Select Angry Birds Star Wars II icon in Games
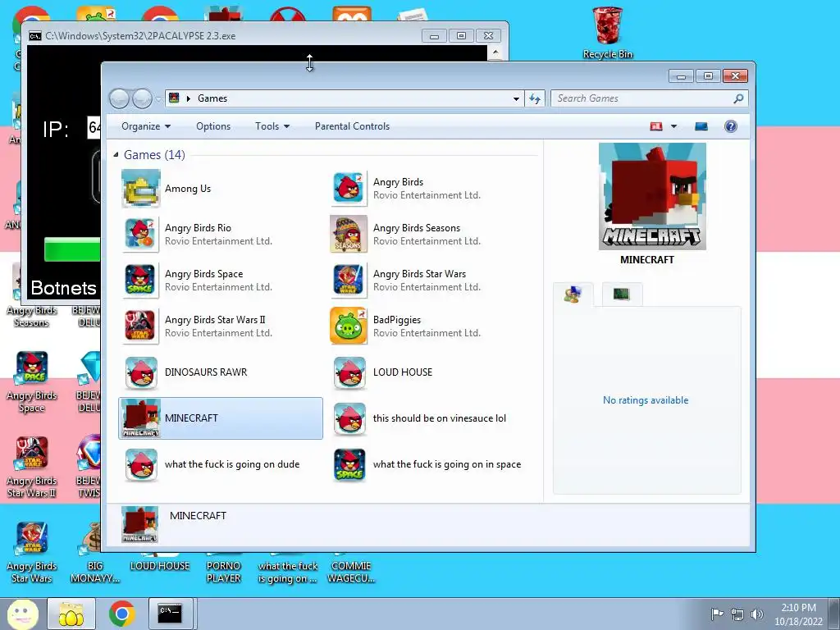This screenshot has height=630, width=840. (141, 326)
